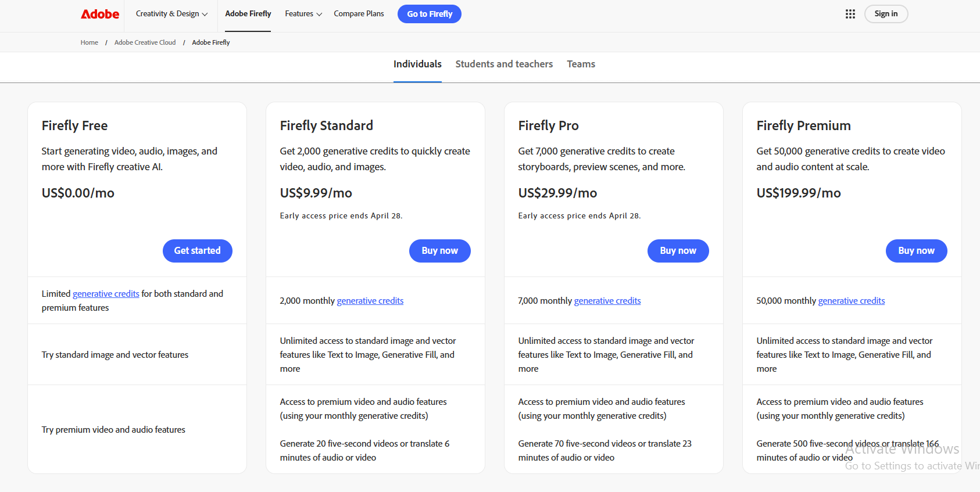Click Get started for Firefly Free

(x=198, y=251)
